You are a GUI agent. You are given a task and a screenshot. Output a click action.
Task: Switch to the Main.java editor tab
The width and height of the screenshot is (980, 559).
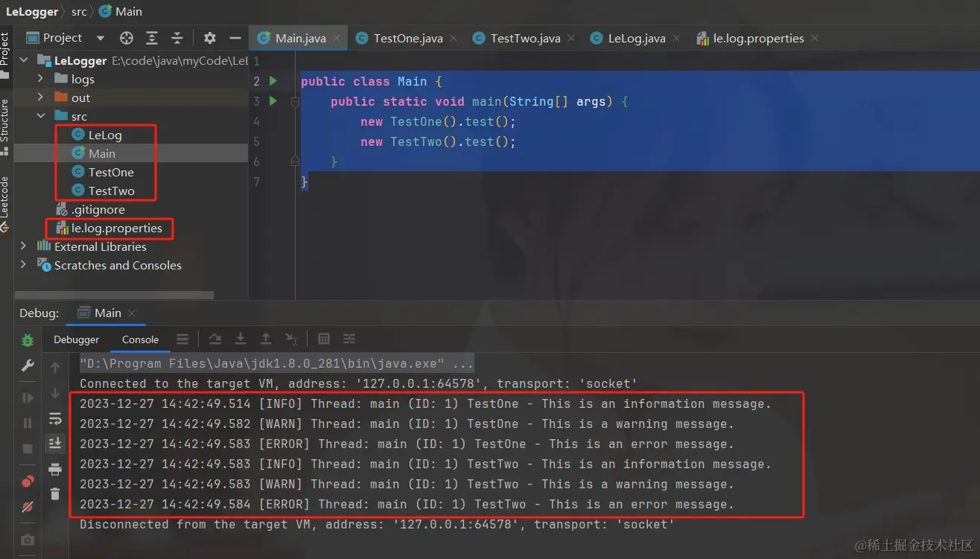click(x=299, y=38)
